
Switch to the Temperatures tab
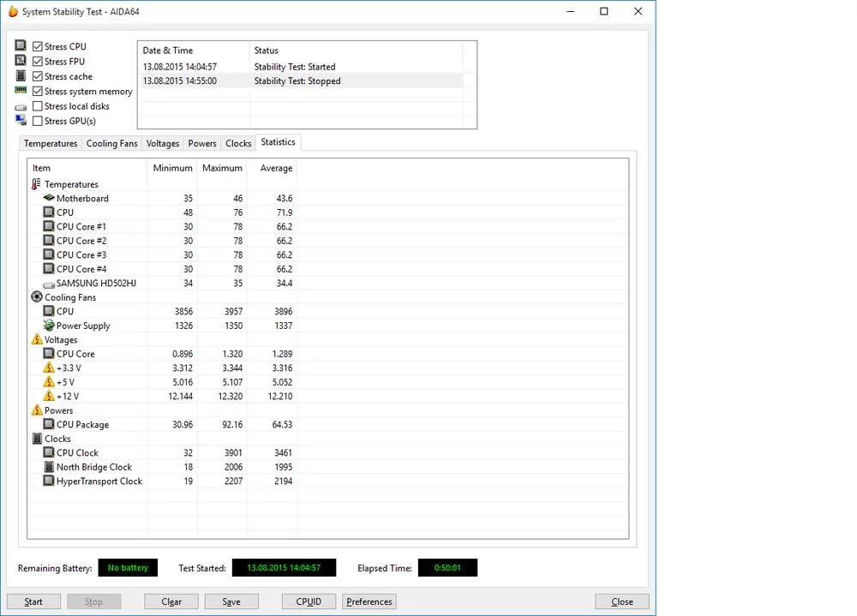coord(51,143)
